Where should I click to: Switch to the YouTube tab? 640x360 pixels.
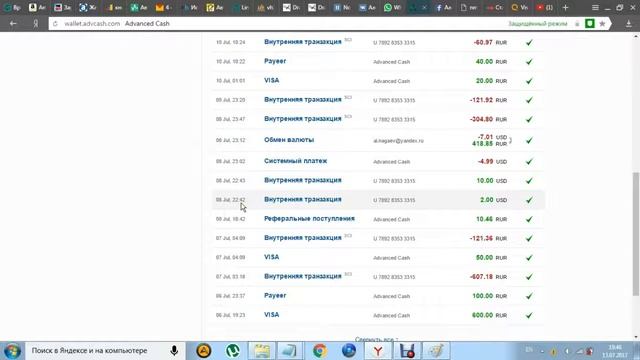[544, 7]
